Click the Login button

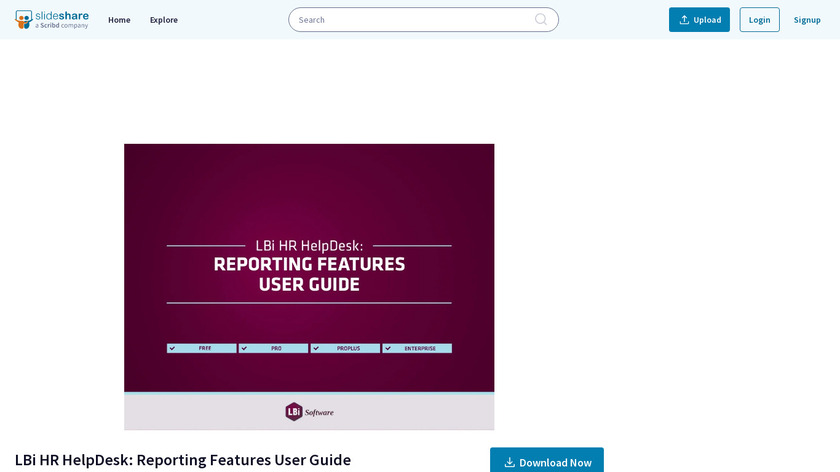(759, 20)
